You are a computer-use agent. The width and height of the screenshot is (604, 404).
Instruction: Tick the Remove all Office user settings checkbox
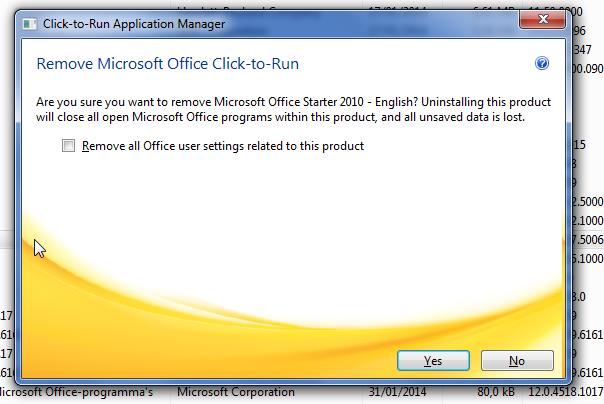68,146
